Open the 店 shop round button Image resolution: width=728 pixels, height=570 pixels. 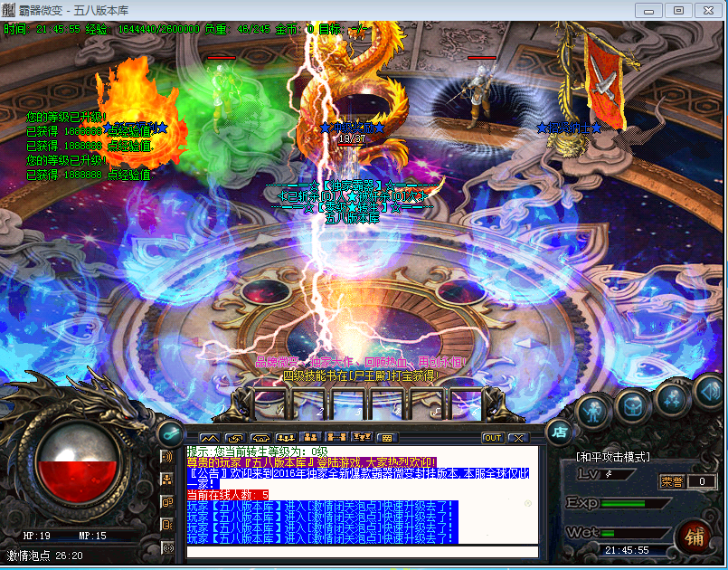tap(559, 432)
